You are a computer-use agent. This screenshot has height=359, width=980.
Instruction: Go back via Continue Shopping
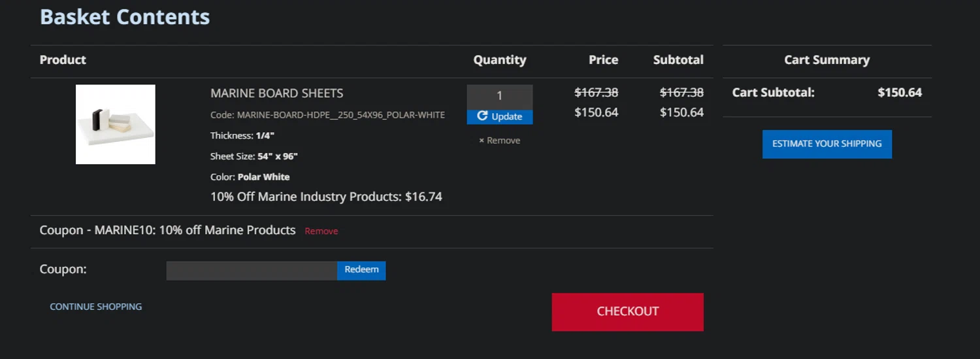coord(96,307)
